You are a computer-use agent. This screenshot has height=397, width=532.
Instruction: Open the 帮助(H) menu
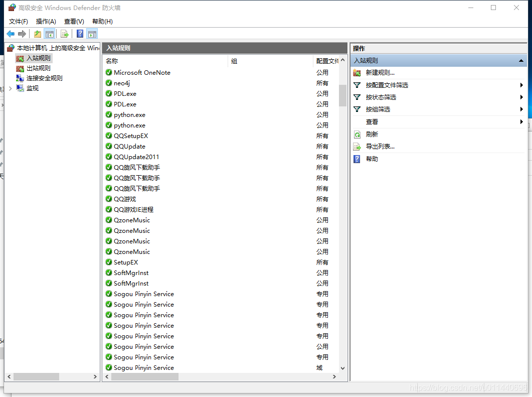click(102, 22)
